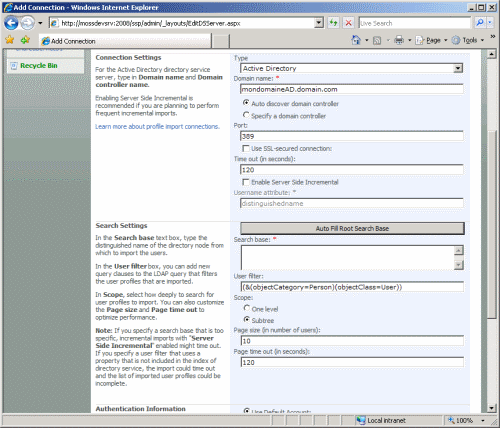Click the red Stop loading icon

(x=348, y=23)
